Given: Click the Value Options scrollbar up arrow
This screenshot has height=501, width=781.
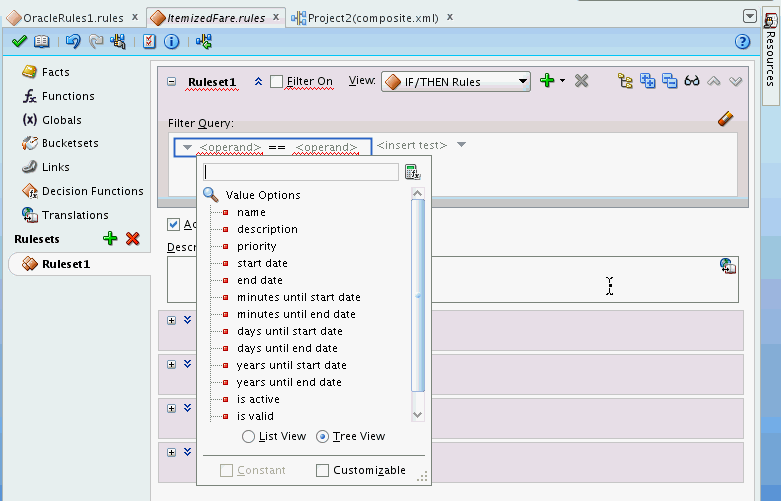Looking at the screenshot, I should coord(417,193).
